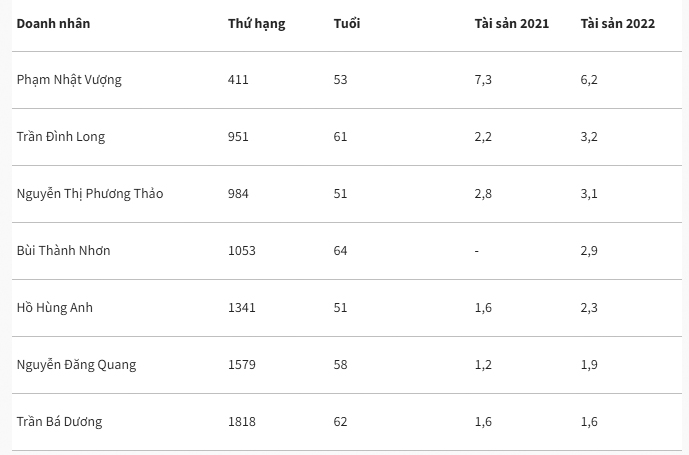Click the Thứ hạng column header
689x455 pixels.
256,23
